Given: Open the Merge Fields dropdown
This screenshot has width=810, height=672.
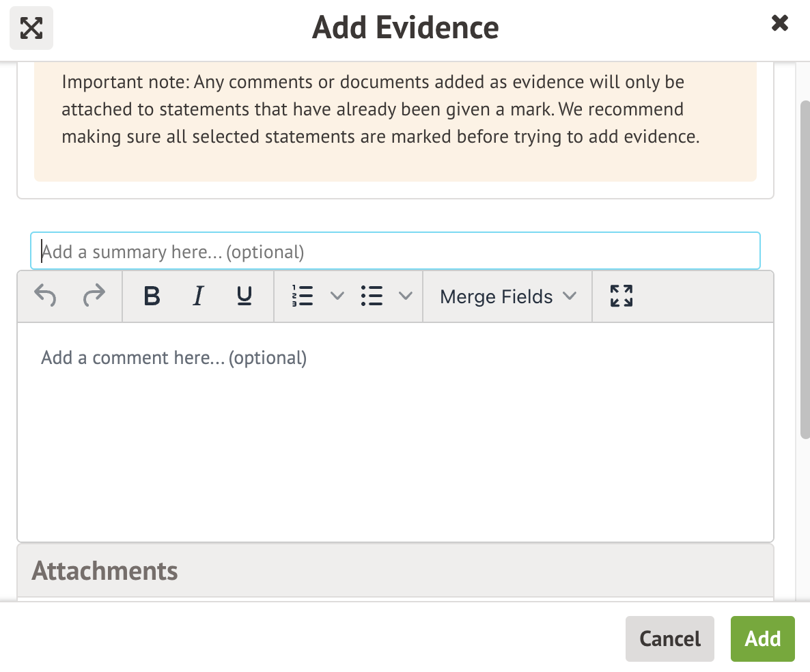Looking at the screenshot, I should tap(507, 296).
